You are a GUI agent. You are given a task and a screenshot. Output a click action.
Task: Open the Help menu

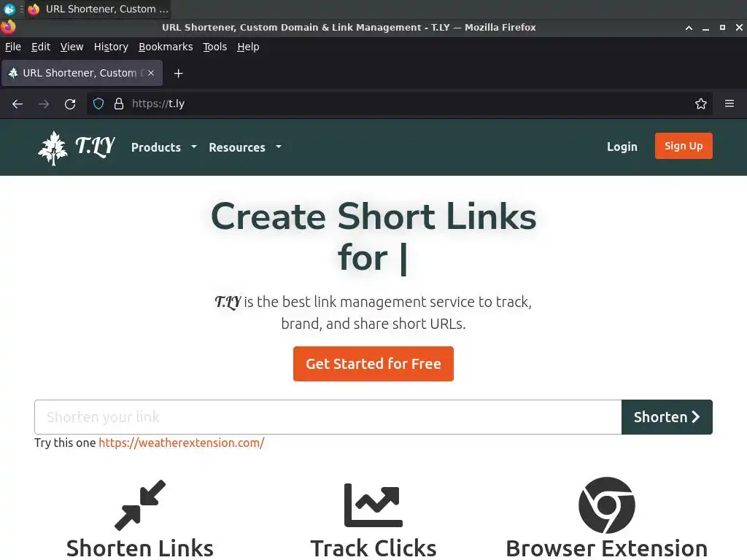tap(248, 47)
